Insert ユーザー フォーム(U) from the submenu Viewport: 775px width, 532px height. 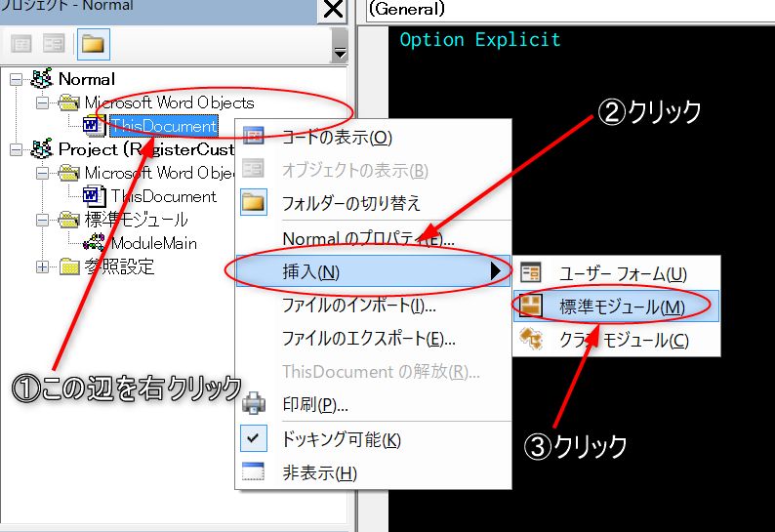[616, 273]
